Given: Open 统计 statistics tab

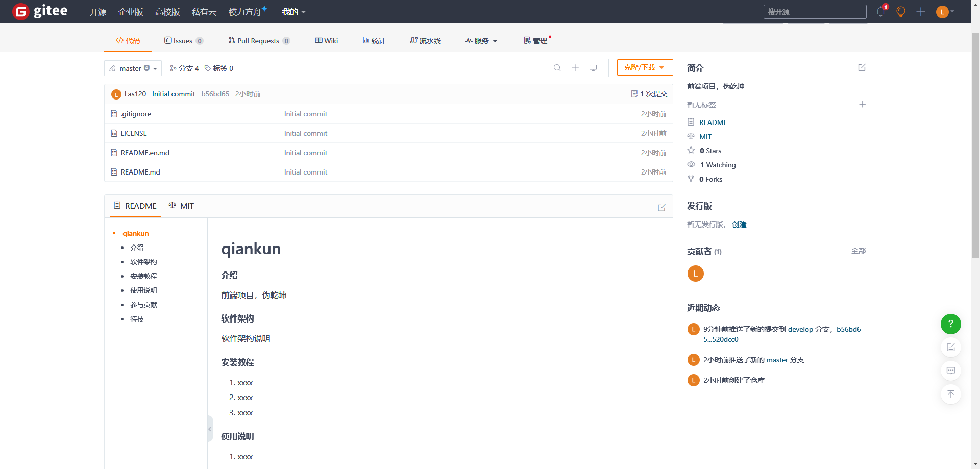Looking at the screenshot, I should 374,41.
